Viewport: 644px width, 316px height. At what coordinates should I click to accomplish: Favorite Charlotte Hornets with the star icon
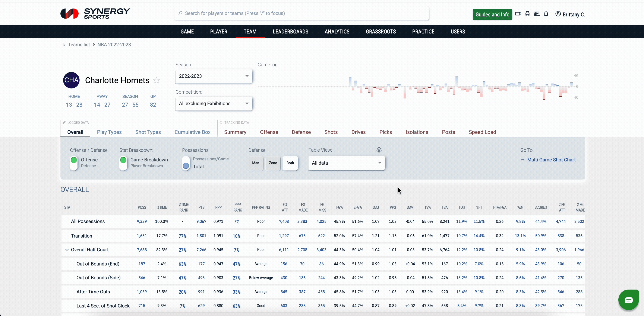click(x=157, y=80)
